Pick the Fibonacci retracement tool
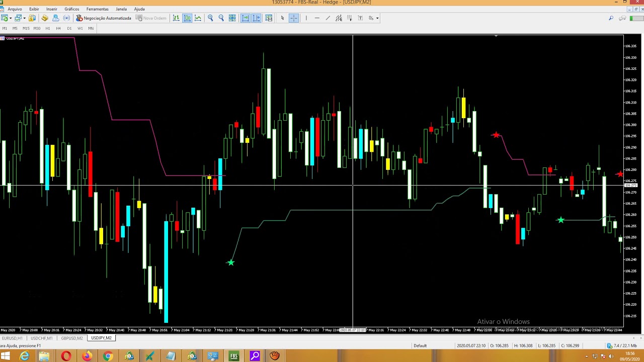This screenshot has height=362, width=644. [349, 18]
